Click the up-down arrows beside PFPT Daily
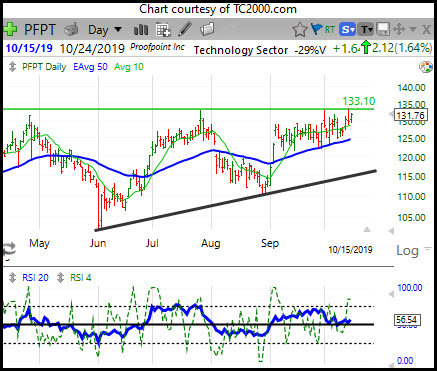This screenshot has width=437, height=371. (12, 67)
